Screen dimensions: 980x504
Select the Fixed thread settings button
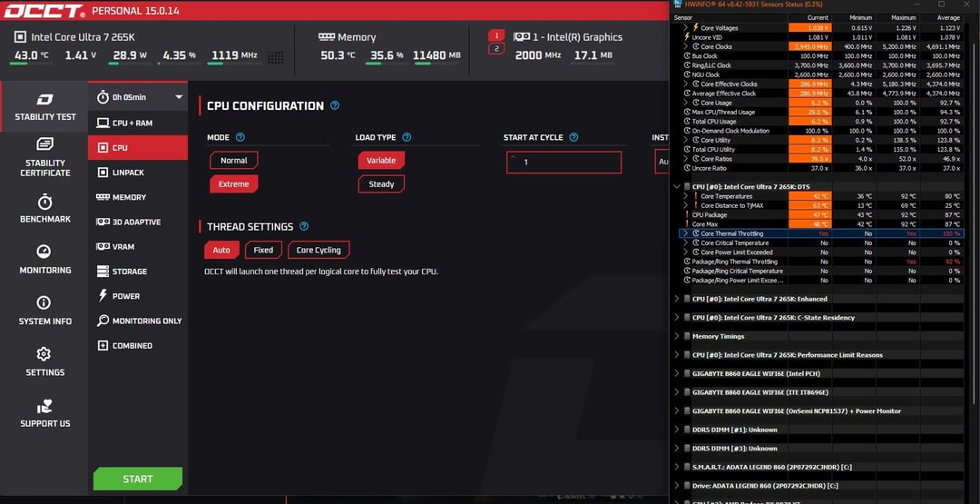coord(263,250)
